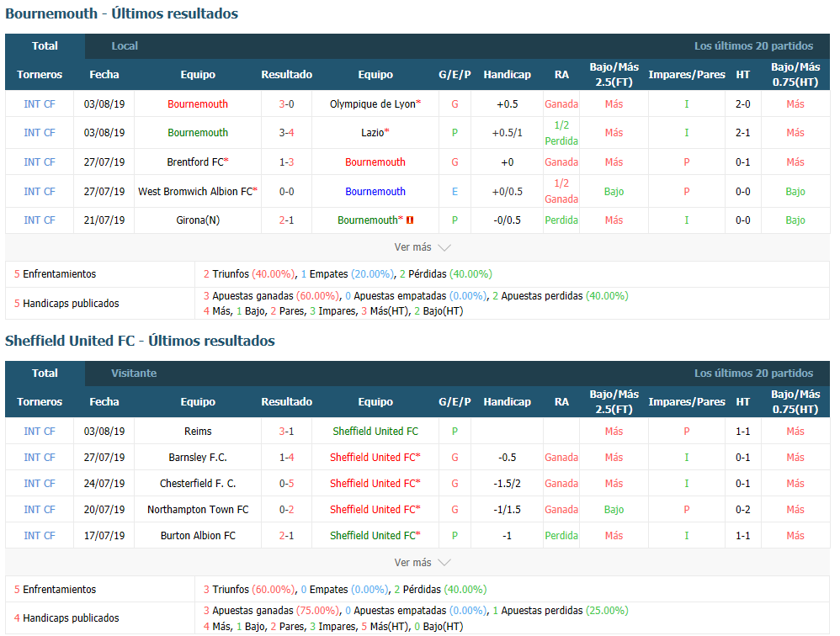Open INT CF link in the Reims row
The image size is (840, 636).
coord(39,431)
